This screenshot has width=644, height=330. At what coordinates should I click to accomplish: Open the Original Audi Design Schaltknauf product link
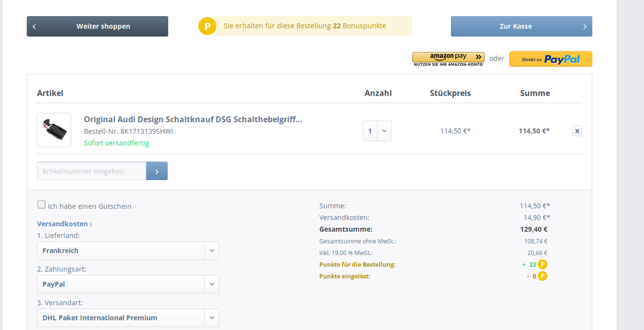click(193, 119)
